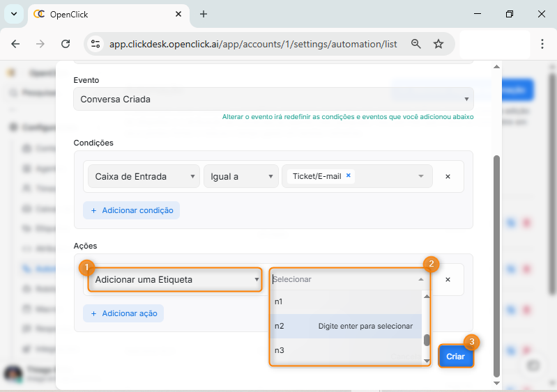Open the Igual a operator dropdown
This screenshot has width=557, height=392.
pos(241,177)
